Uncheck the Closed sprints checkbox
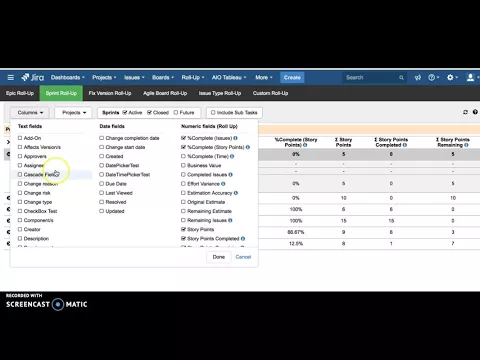Viewport: 480px width, 360px height. [149, 112]
